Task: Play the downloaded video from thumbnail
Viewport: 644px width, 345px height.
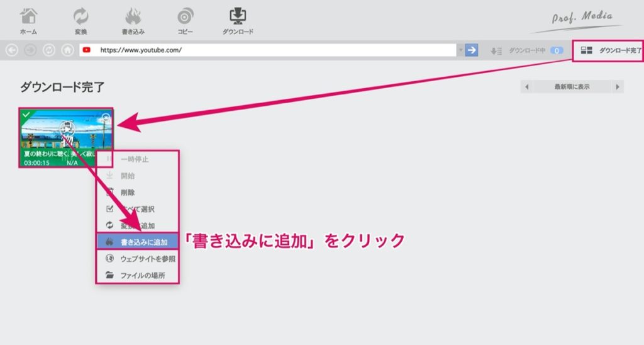Action: [x=67, y=128]
